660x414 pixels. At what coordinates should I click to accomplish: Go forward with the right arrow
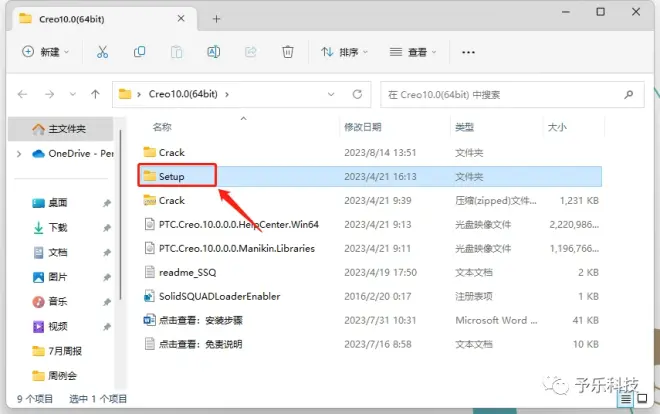49,94
